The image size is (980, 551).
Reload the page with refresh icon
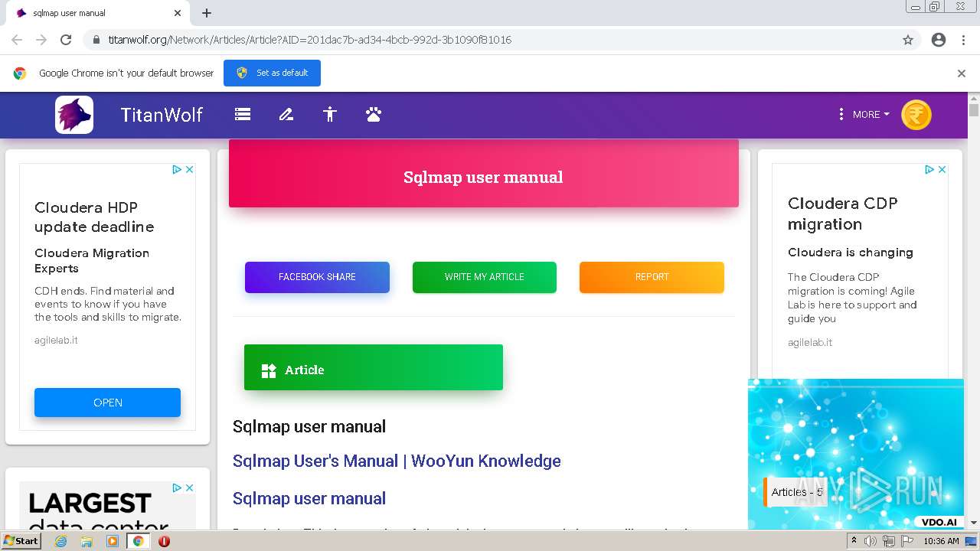coord(66,40)
